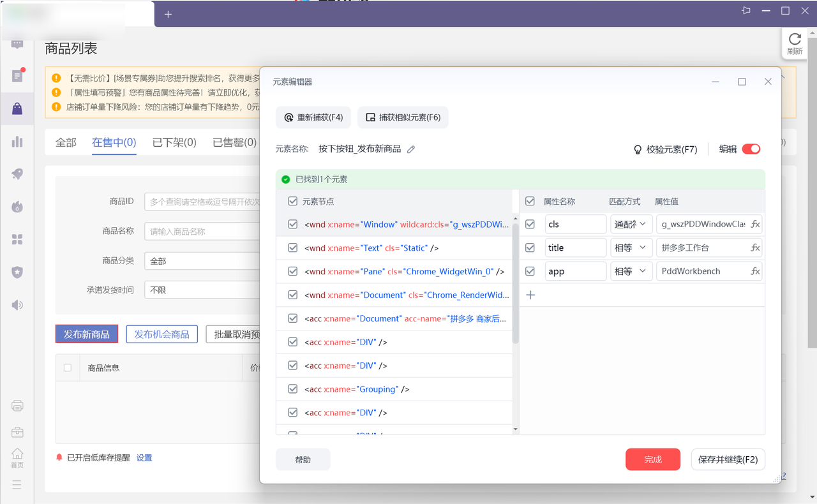Click the speaker announcement icon in the sidebar
The height and width of the screenshot is (504, 817).
17,305
